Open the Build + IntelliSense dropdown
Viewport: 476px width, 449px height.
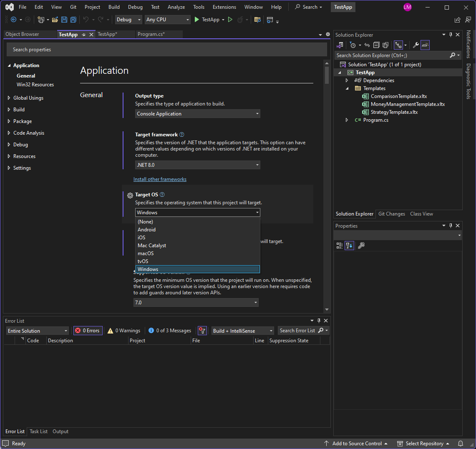coord(242,331)
